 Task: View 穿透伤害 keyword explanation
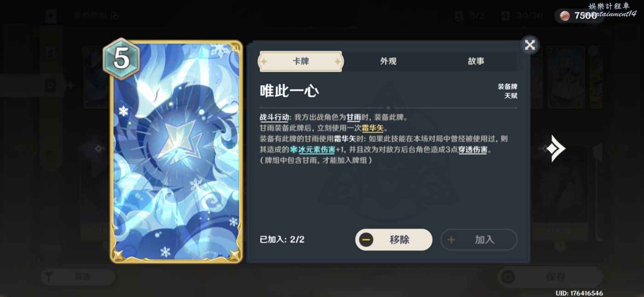click(472, 150)
